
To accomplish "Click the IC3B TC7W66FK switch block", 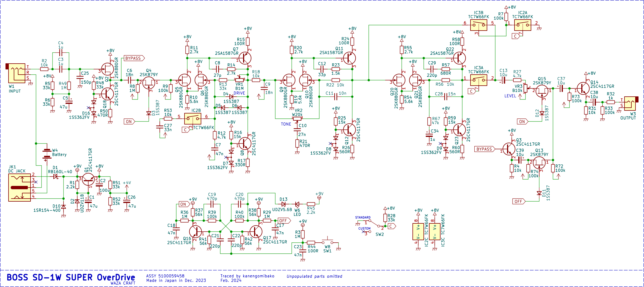I will click(479, 25).
